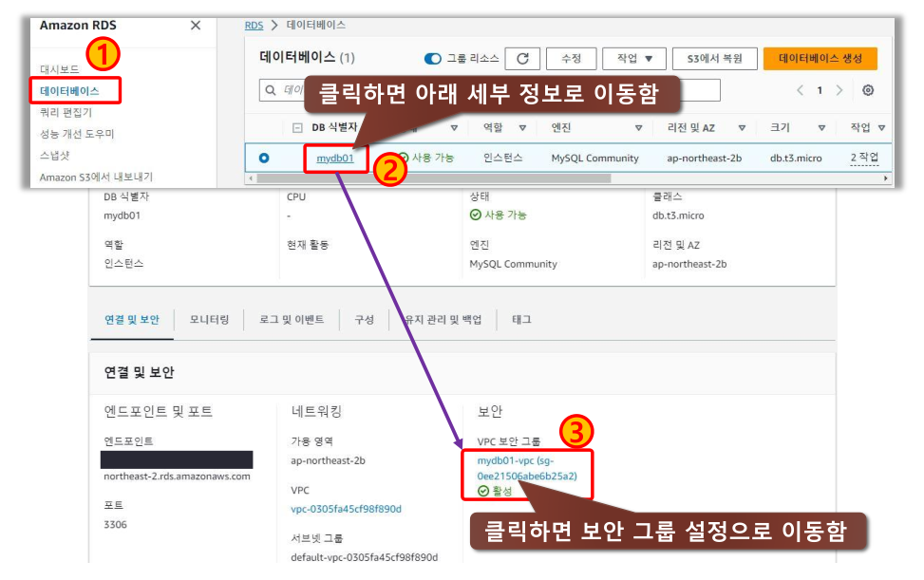Sort by the 크기 column arrow
Viewport: 924px width, 580px height.
pyautogui.click(x=821, y=128)
